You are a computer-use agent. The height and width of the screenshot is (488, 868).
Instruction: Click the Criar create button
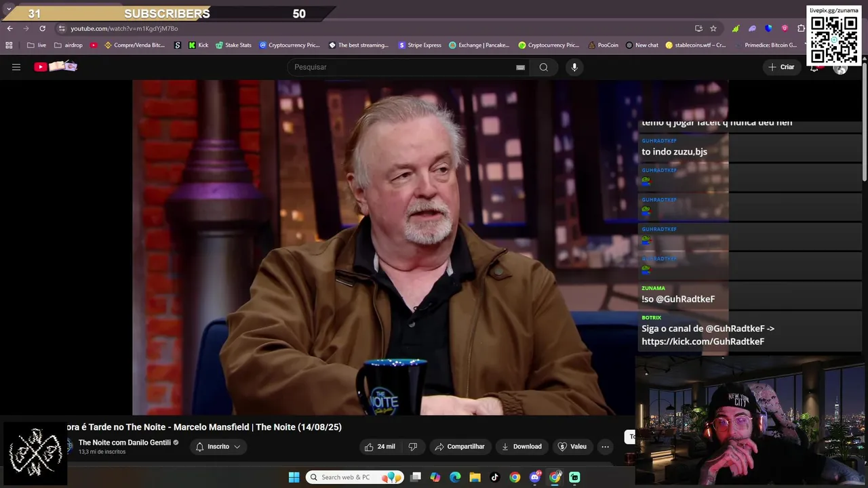[781, 67]
